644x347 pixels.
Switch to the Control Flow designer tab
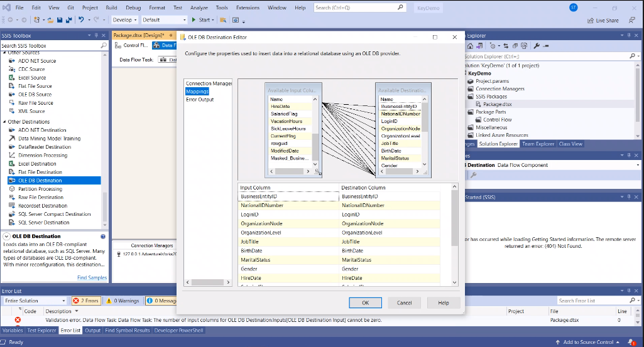tap(132, 46)
